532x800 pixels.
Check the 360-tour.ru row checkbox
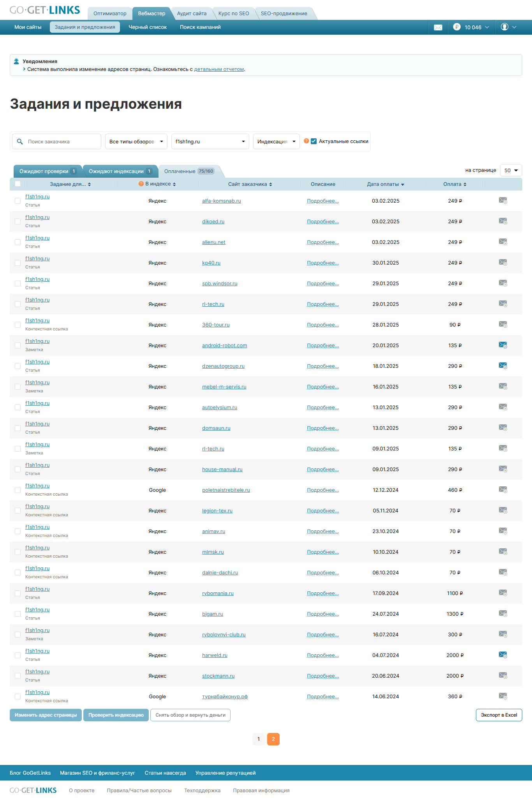tap(18, 325)
